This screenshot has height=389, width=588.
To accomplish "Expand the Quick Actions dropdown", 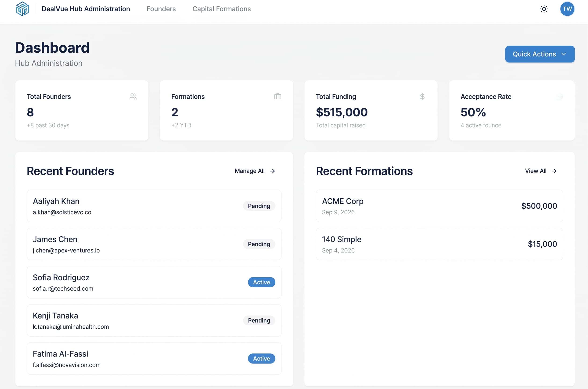I will pos(540,54).
